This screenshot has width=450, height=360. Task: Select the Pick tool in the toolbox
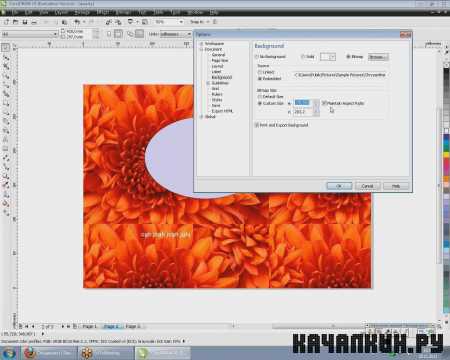5,47
